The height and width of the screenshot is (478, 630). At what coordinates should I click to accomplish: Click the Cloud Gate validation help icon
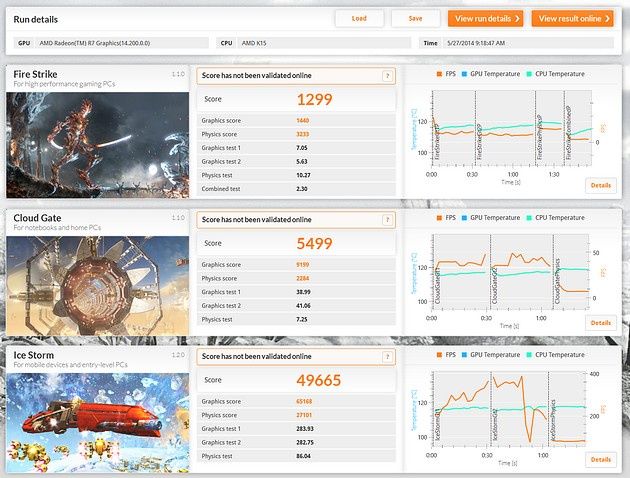coord(387,220)
